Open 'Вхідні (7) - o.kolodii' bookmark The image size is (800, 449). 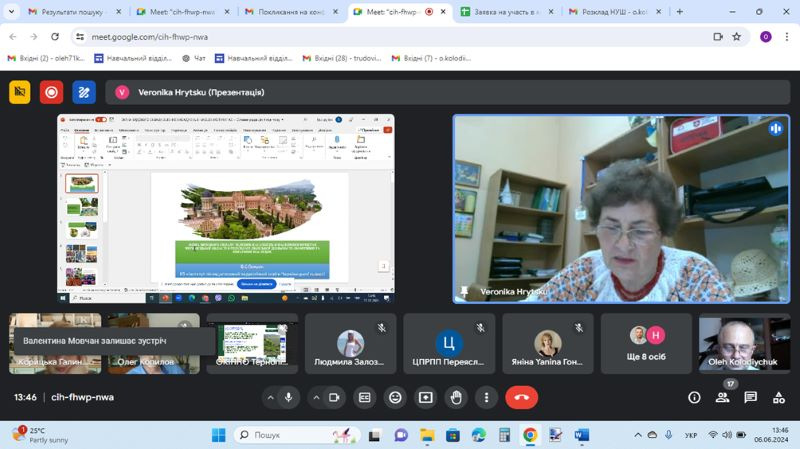pyautogui.click(x=431, y=58)
